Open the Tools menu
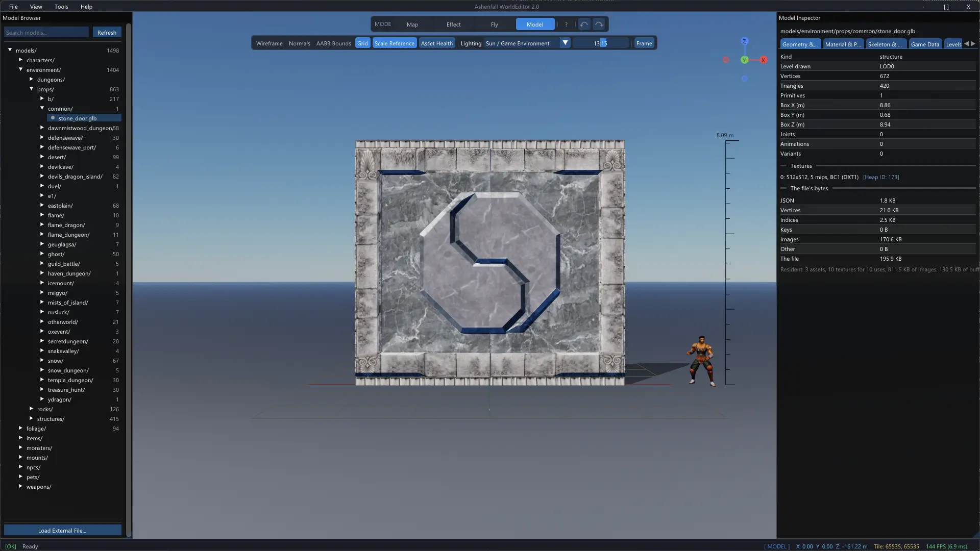 coord(61,7)
